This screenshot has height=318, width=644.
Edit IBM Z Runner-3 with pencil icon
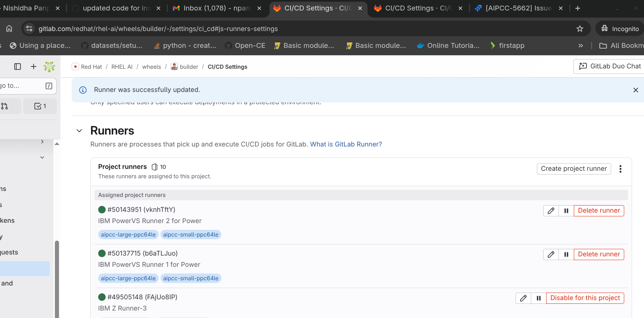[x=523, y=298]
